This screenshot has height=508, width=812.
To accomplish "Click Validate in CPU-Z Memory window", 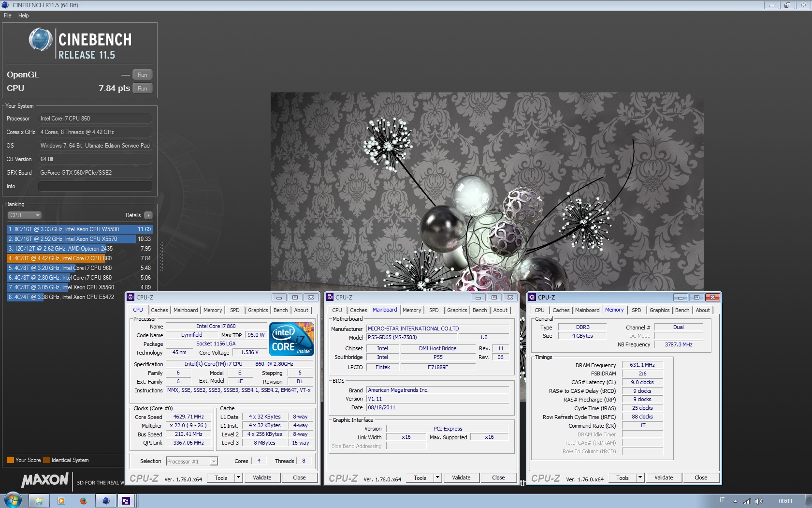I will (664, 478).
